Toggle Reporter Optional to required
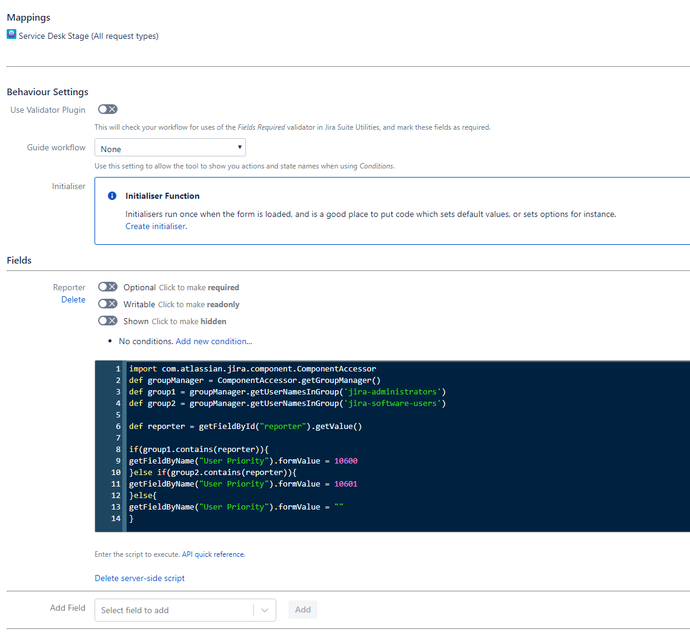 [x=107, y=287]
